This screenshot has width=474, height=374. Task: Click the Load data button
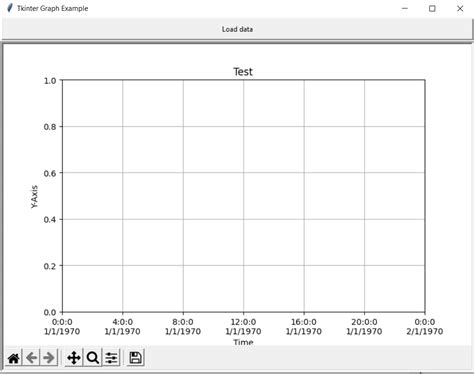pos(237,29)
